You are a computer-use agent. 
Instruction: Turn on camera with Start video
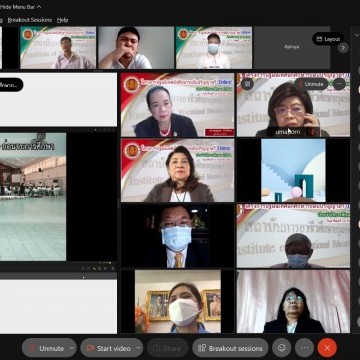[108, 348]
